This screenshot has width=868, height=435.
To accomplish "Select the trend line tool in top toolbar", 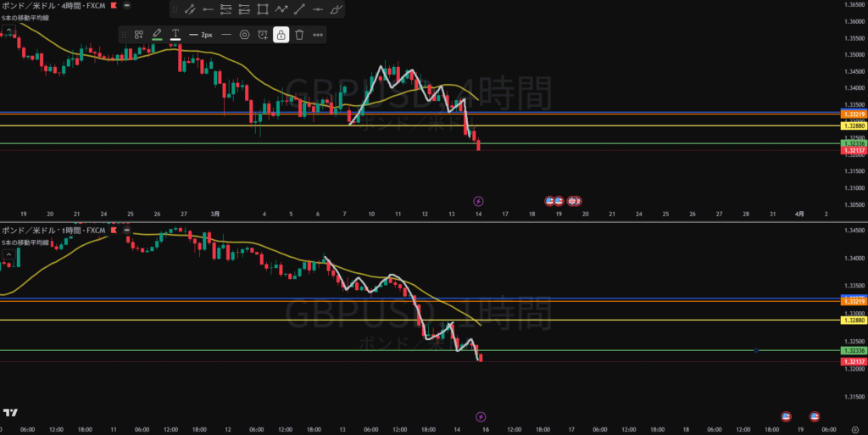I will click(189, 10).
